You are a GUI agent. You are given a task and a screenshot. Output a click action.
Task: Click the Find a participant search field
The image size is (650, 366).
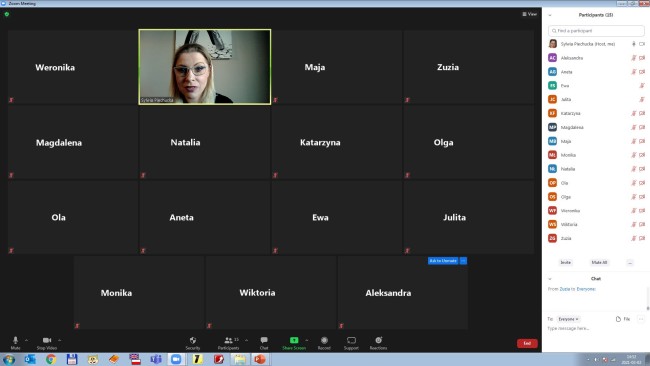pyautogui.click(x=596, y=31)
